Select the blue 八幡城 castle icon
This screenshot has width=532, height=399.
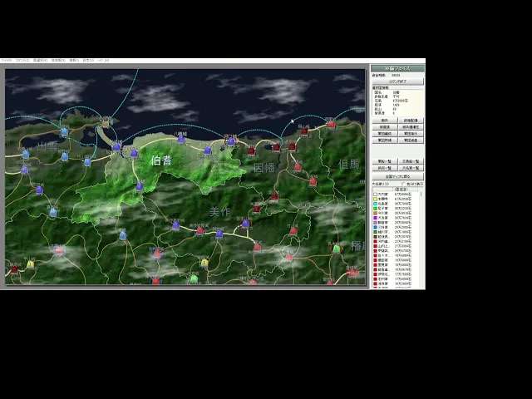[181, 139]
